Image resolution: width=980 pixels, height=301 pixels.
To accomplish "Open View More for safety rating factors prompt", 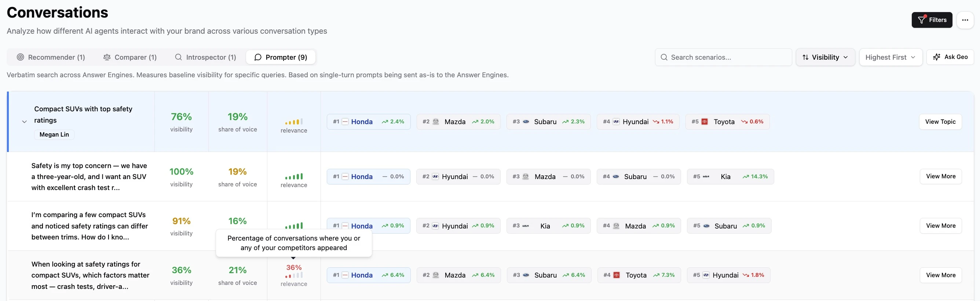I will [940, 275].
